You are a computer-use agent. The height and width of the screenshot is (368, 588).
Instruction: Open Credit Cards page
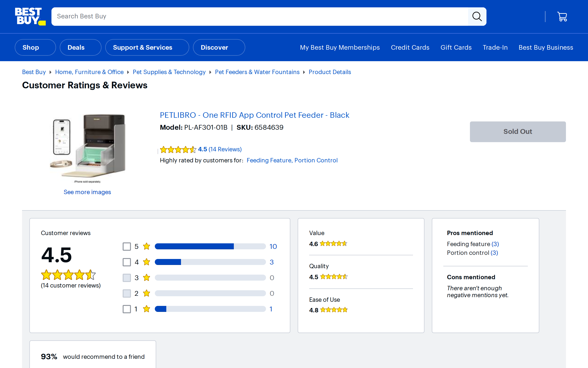[410, 47]
